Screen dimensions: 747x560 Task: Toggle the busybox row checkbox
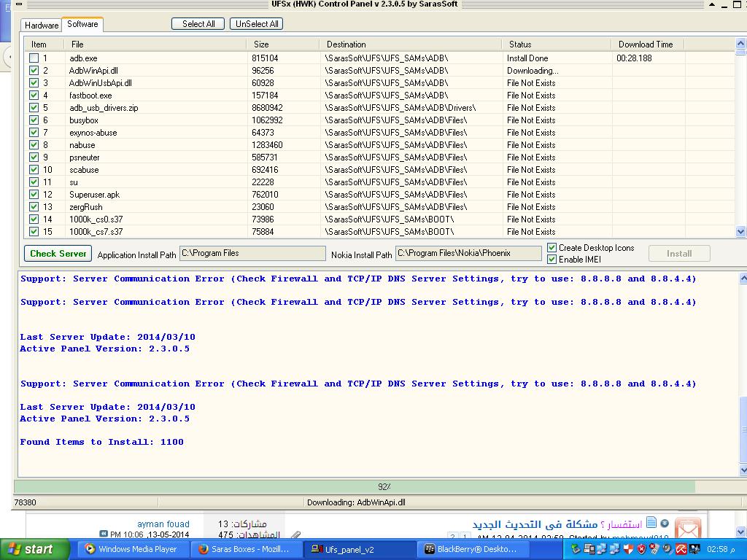(34, 120)
